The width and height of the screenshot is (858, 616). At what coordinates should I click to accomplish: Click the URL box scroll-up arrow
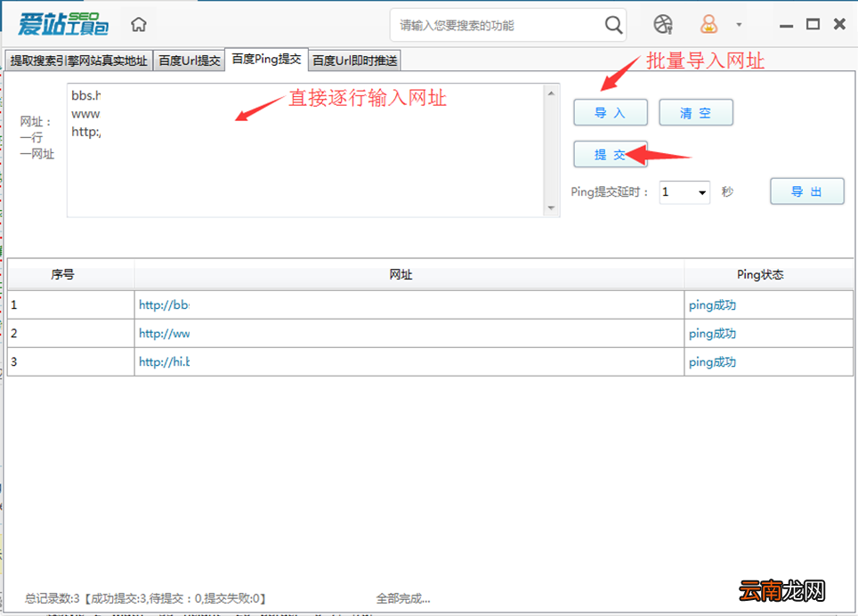point(552,93)
